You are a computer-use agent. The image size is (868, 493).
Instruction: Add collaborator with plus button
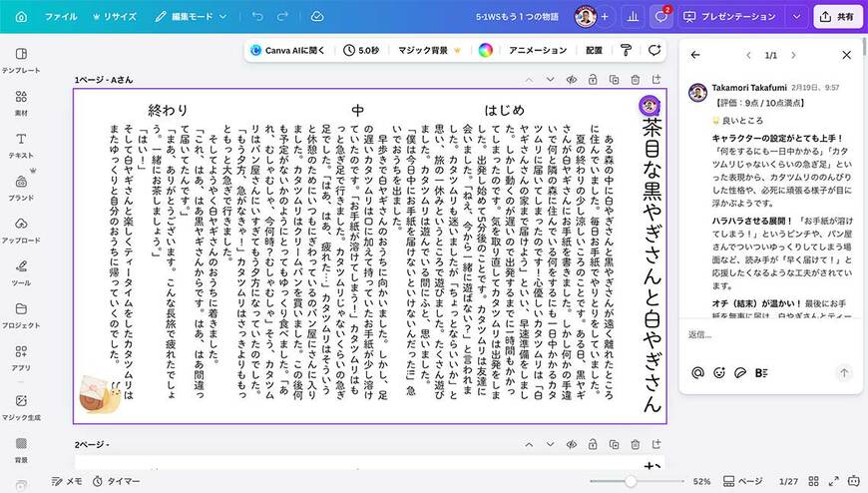(x=605, y=17)
